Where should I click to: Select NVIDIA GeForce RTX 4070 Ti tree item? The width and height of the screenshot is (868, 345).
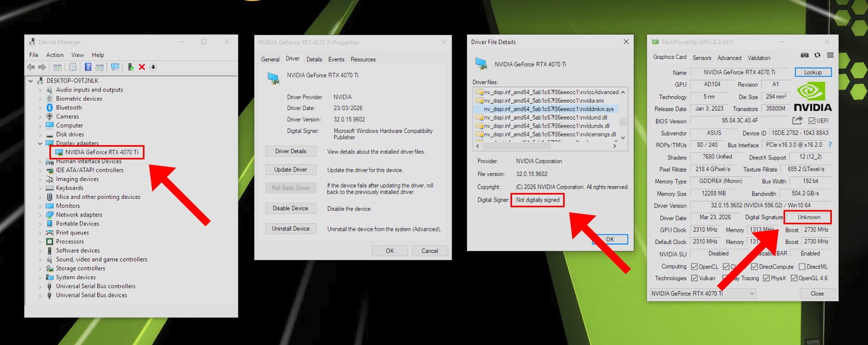pos(97,152)
